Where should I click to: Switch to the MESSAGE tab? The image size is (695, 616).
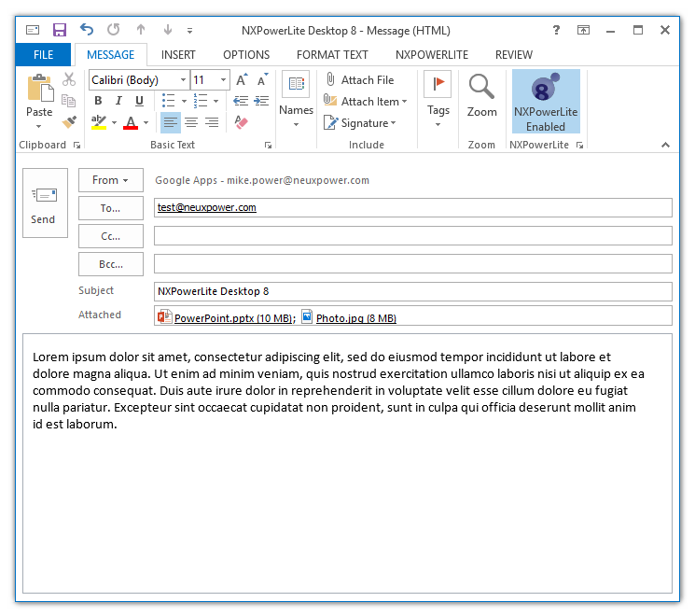[110, 55]
